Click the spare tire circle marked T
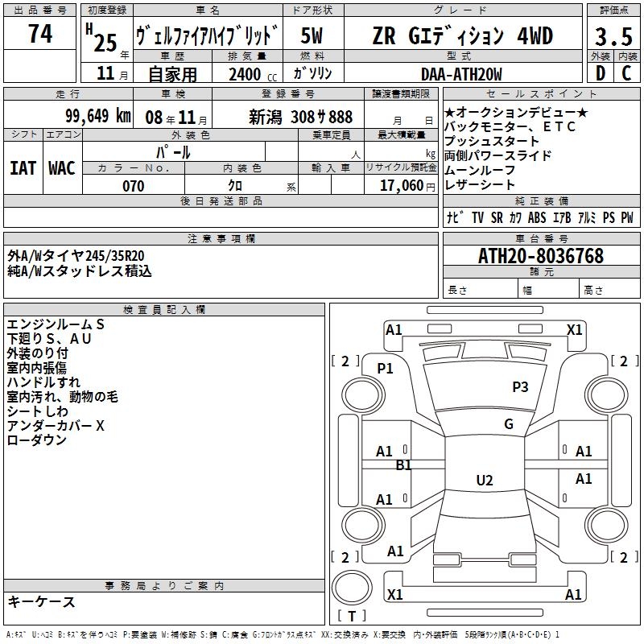644x644 pixels. pos(352,588)
